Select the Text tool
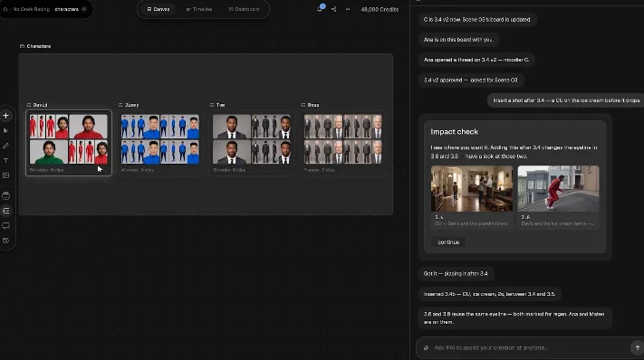The width and height of the screenshot is (644, 360). pos(5,161)
